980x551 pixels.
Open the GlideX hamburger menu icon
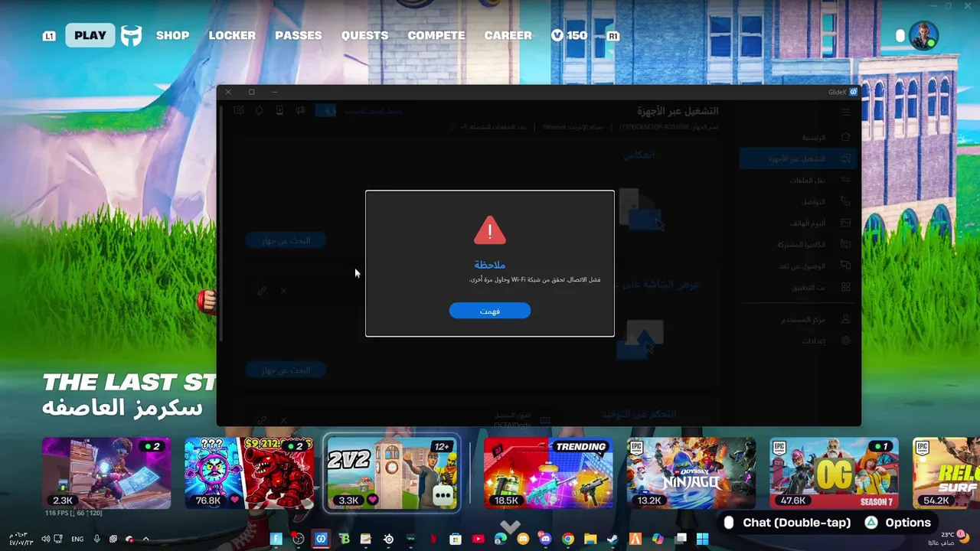coord(845,112)
